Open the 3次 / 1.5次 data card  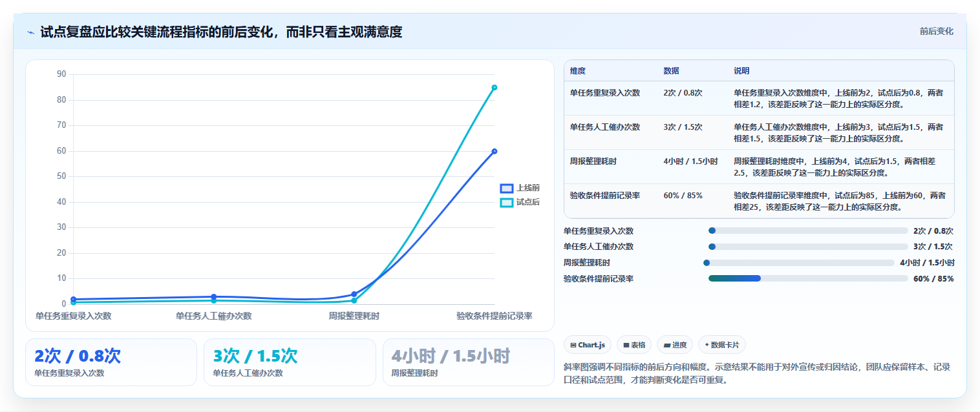(x=290, y=362)
